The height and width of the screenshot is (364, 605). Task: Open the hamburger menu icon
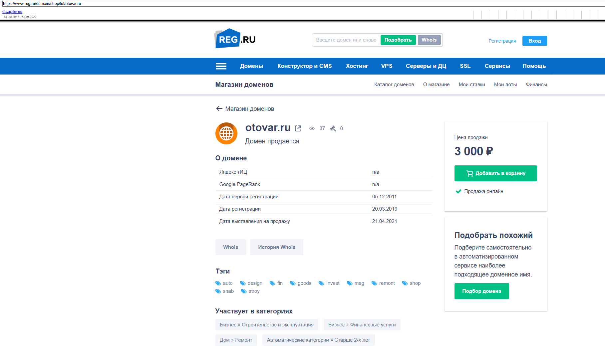click(x=221, y=66)
